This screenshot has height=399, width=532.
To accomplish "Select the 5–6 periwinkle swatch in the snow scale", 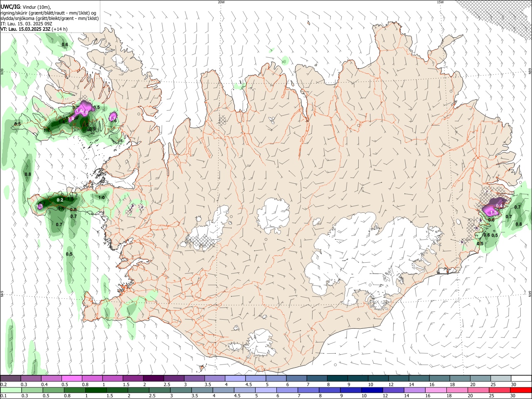I will click(x=276, y=378).
